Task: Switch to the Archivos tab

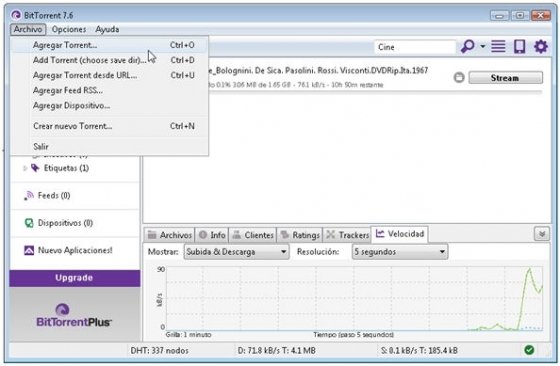Action: click(170, 235)
